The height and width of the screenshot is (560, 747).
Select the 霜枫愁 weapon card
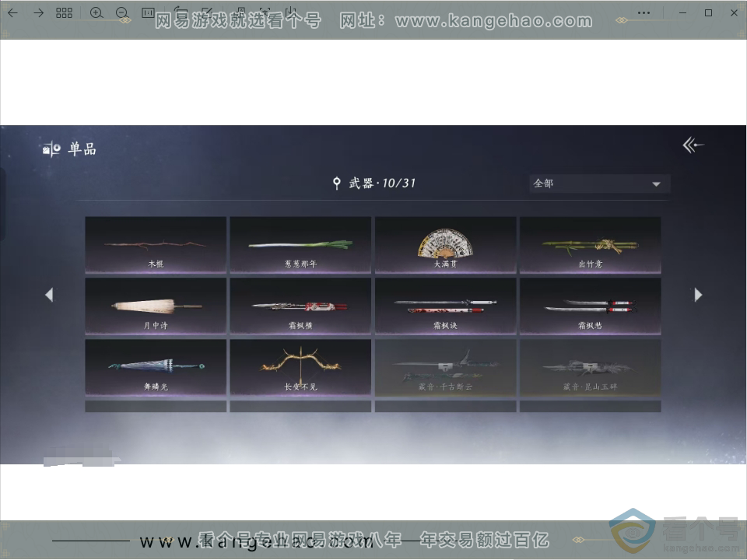pos(591,306)
